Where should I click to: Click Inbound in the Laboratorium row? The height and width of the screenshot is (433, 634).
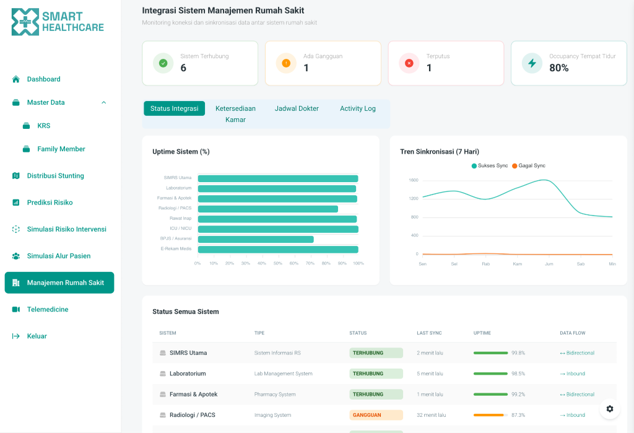572,374
